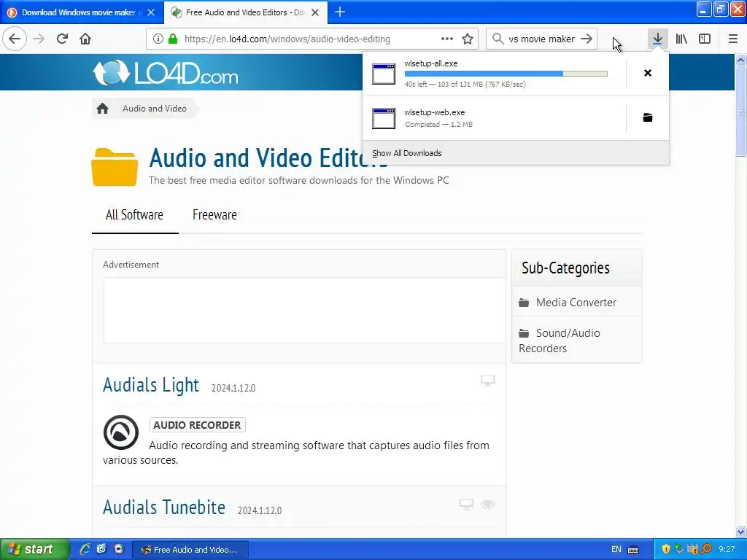The image size is (747, 560).
Task: Launch Internet Explorer from quick launch
Action: click(85, 549)
